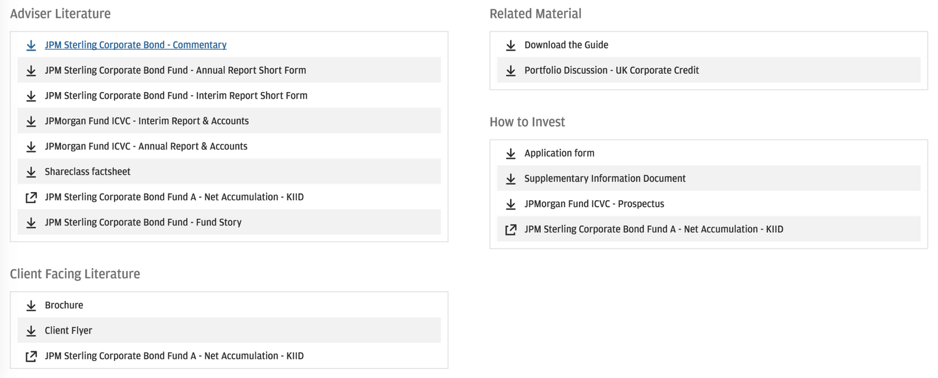Click download icon next to Application form

click(x=511, y=154)
